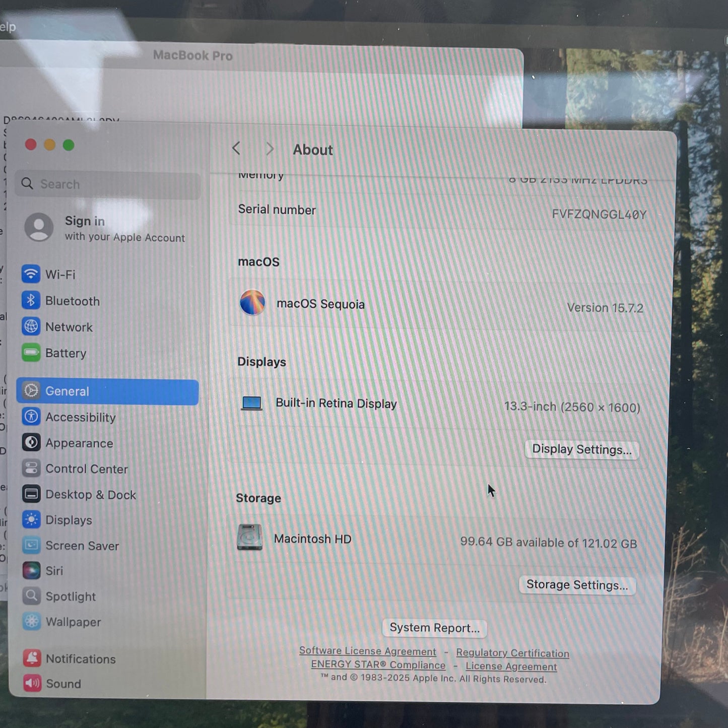The image size is (728, 728).
Task: Click the macOS Sequoia logo icon
Action: click(x=252, y=302)
